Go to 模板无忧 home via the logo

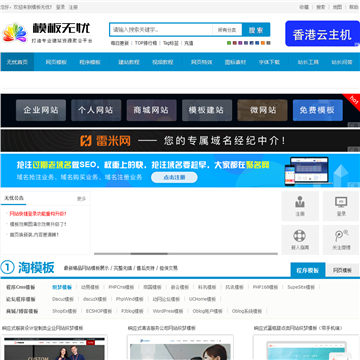point(47,33)
